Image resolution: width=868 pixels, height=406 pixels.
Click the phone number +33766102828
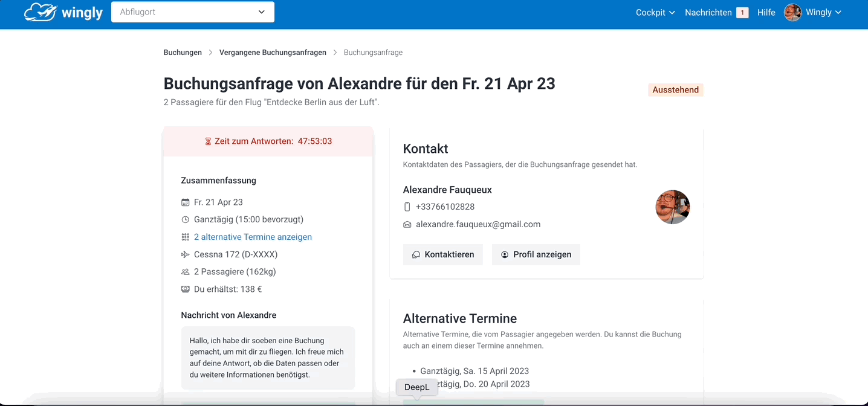point(445,207)
